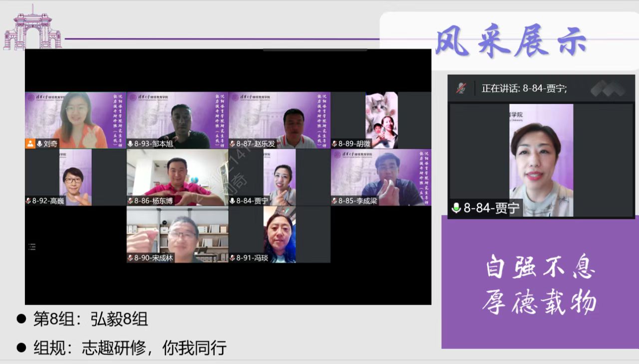Viewport: 639px width, 364px height.
Task: Toggle the muted mic of 8-89-胡微
Action: point(334,144)
